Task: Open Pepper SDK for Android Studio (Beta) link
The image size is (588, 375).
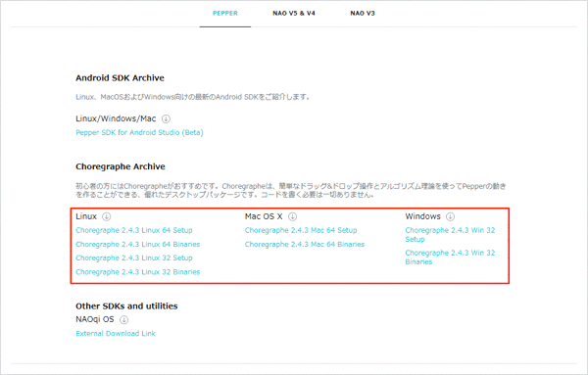Action: [139, 132]
